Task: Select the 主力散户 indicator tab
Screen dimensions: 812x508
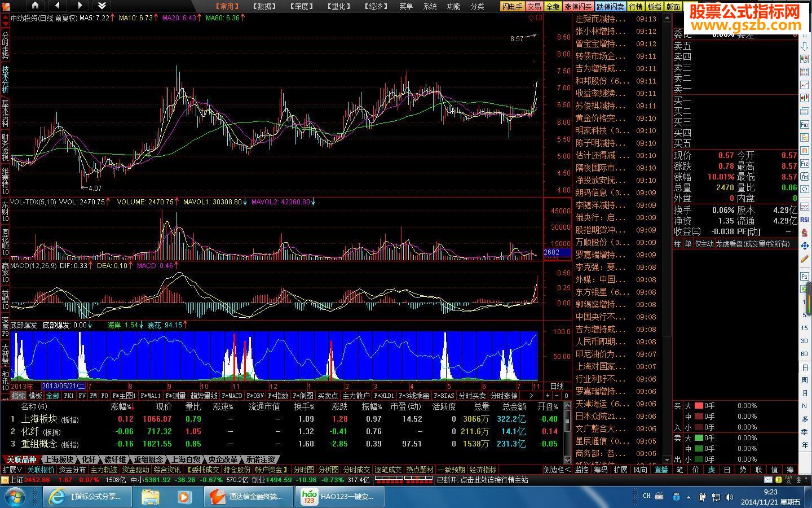Action: pyautogui.click(x=356, y=396)
